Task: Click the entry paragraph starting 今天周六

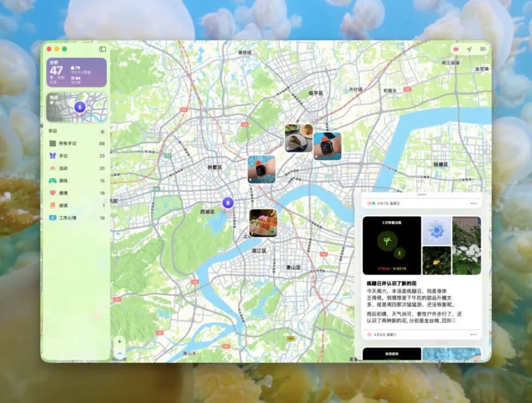Action: click(x=410, y=298)
